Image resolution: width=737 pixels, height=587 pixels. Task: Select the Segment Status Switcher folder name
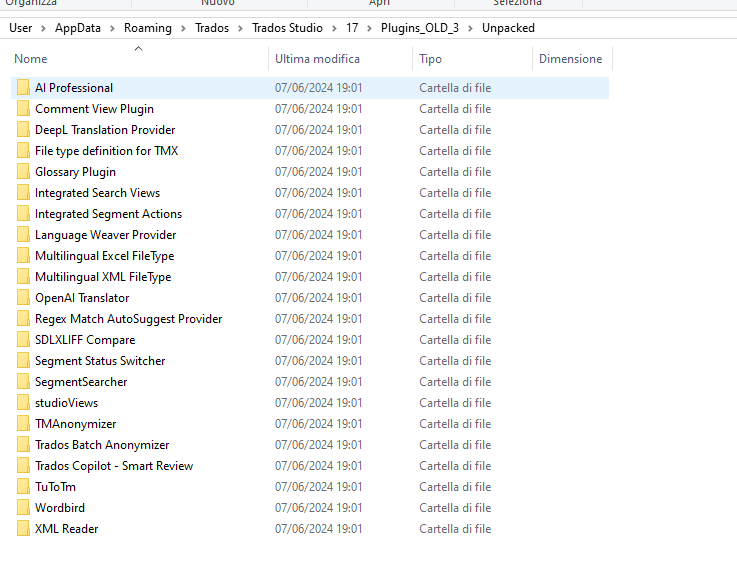100,360
